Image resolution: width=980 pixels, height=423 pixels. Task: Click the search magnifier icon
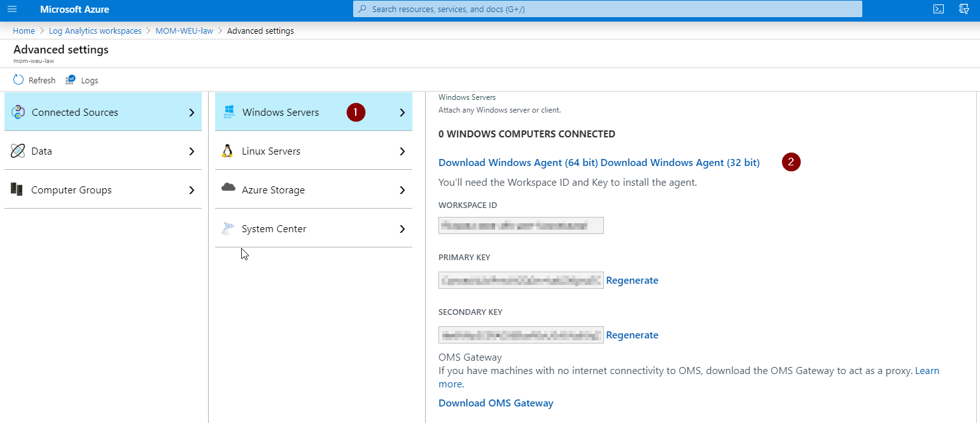[363, 9]
